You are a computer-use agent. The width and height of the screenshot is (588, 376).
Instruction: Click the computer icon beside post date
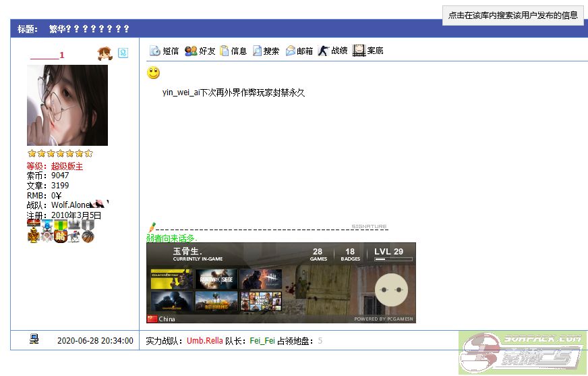click(x=34, y=340)
